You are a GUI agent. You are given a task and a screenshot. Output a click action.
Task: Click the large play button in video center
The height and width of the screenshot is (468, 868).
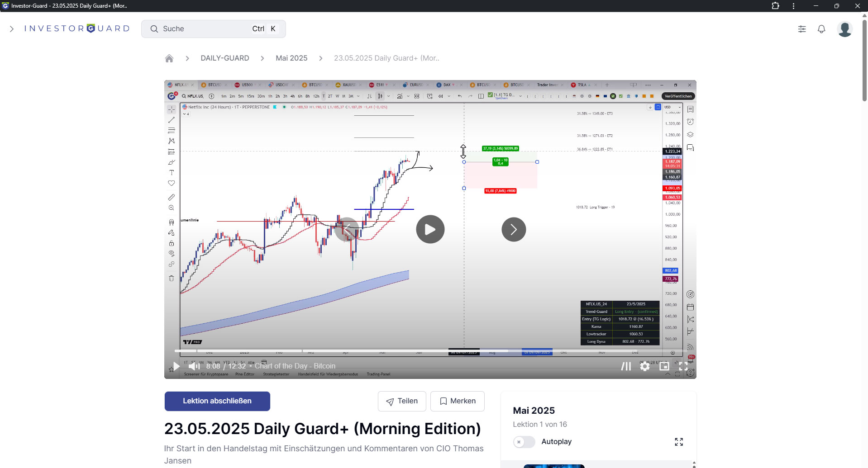430,229
